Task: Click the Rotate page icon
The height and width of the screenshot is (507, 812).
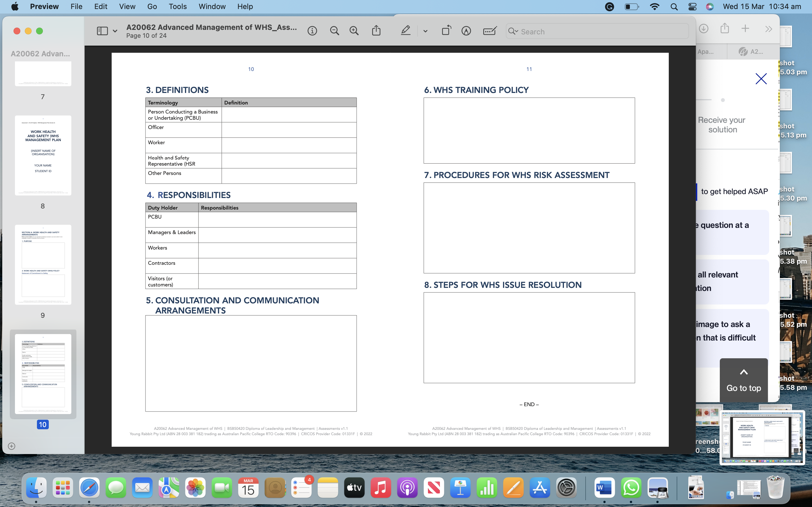Action: 446,31
